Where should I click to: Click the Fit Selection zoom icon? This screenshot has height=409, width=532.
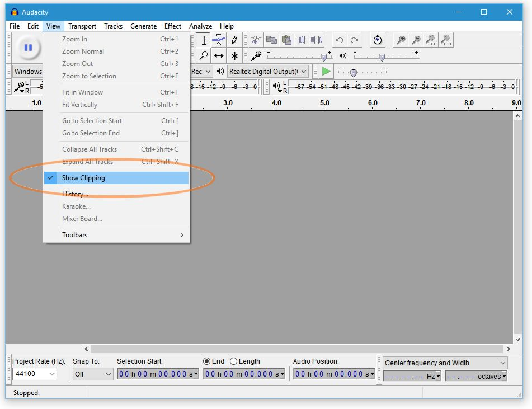point(431,40)
